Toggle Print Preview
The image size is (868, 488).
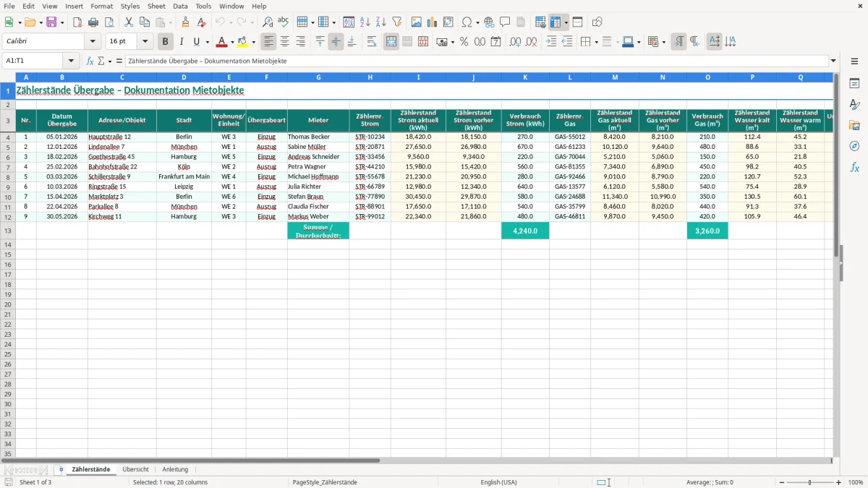[x=109, y=22]
